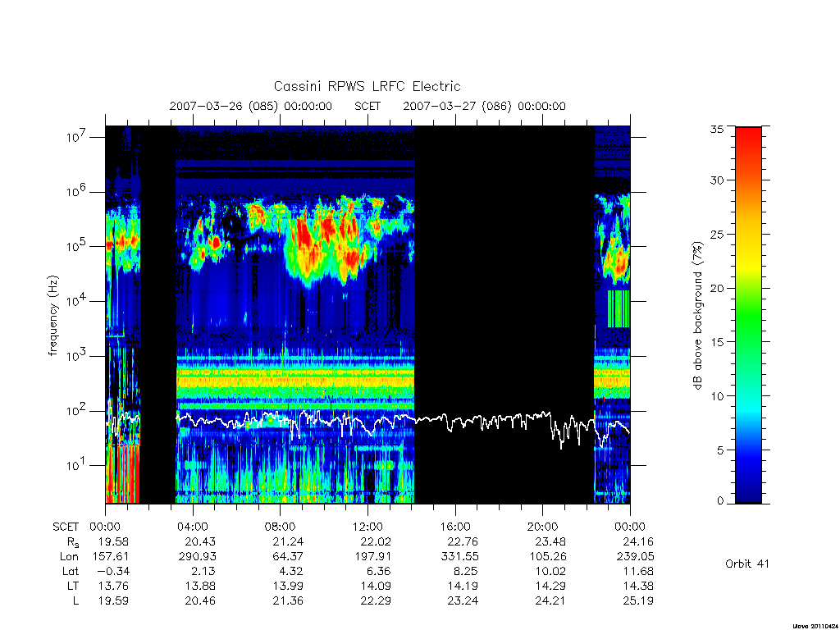The image size is (840, 630).
Task: Click the color scale bar legend
Action: click(x=748, y=315)
